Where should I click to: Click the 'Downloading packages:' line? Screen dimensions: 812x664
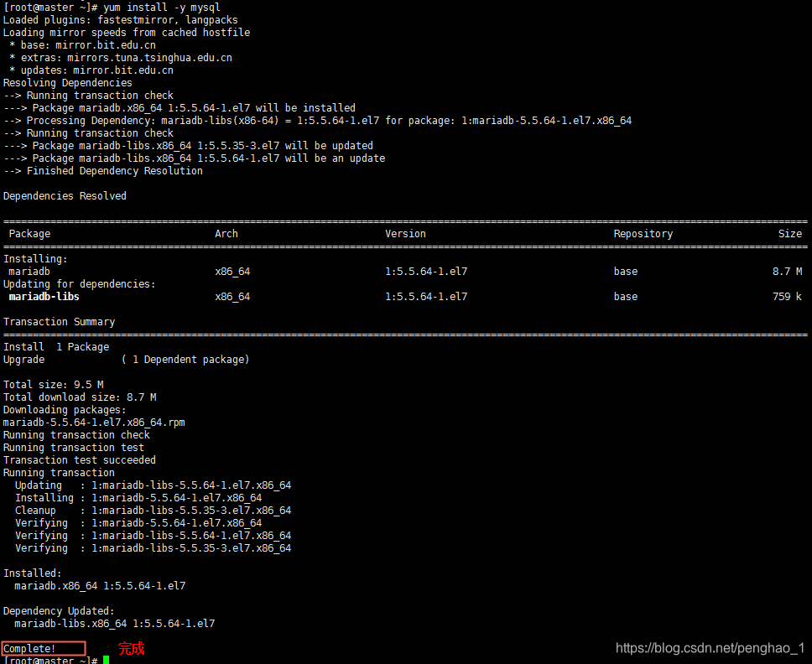pyautogui.click(x=65, y=410)
